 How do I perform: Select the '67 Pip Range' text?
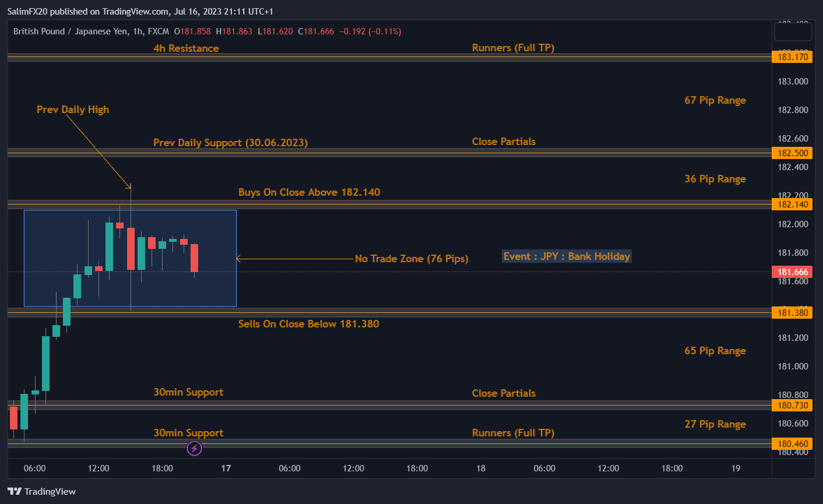(x=715, y=100)
